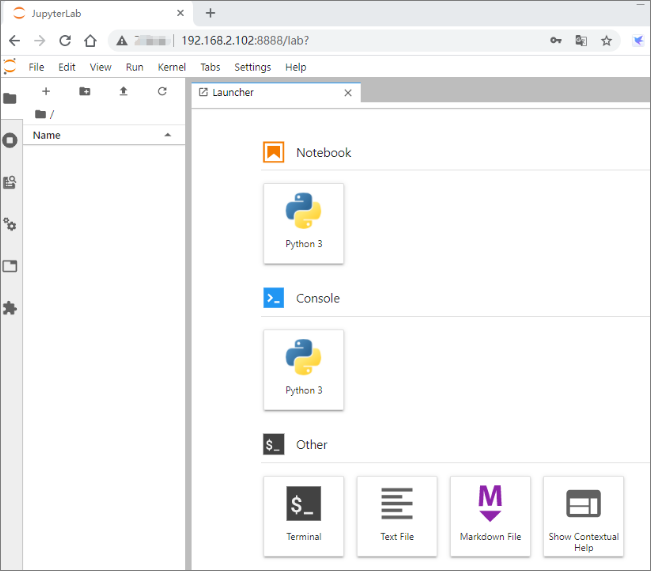Open the View menu
652x571 pixels.
[x=101, y=67]
